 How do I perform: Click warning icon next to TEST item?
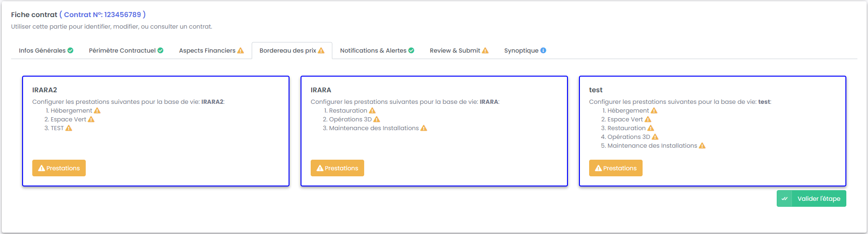point(69,128)
